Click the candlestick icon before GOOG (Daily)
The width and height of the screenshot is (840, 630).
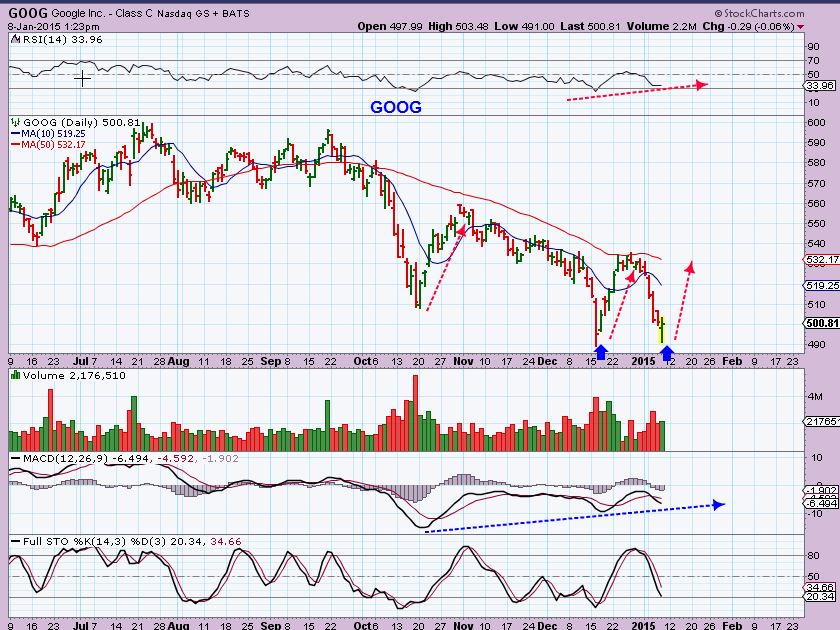16,123
